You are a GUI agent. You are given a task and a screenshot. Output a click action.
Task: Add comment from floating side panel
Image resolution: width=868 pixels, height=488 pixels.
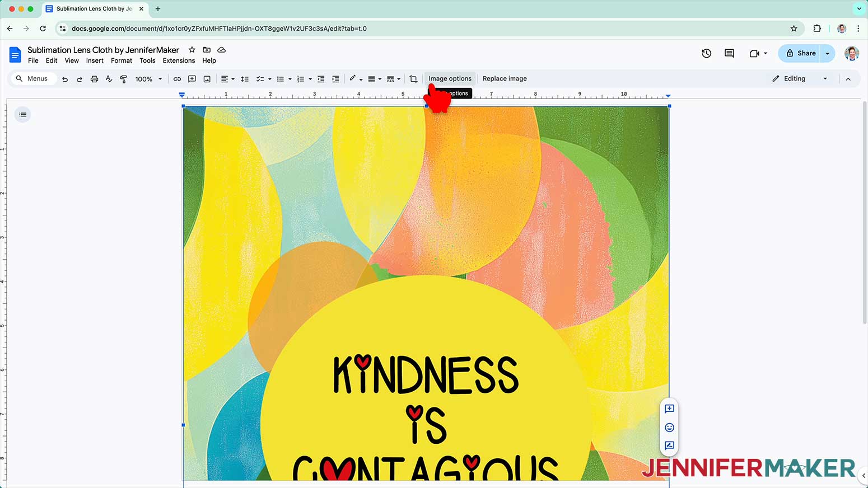click(669, 409)
